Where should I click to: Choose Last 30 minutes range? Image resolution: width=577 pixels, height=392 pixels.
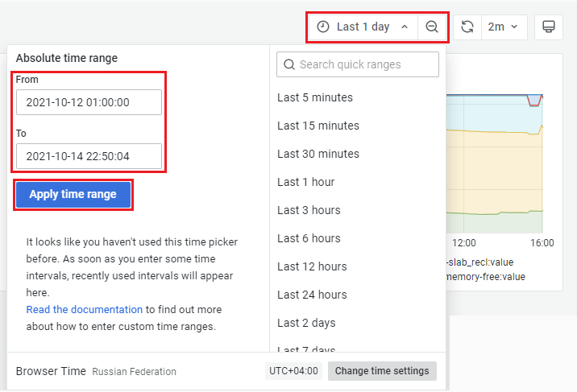[318, 154]
